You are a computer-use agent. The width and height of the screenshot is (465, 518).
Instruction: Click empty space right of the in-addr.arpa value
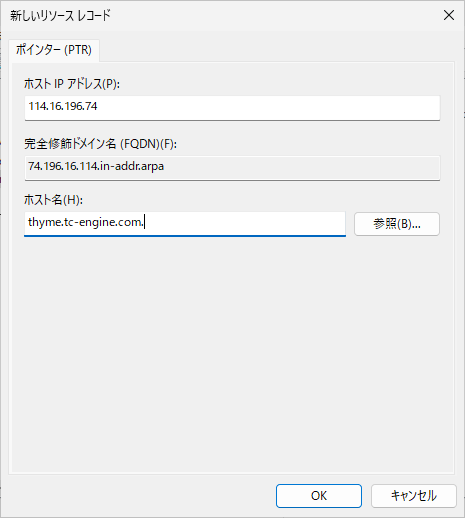pos(300,167)
